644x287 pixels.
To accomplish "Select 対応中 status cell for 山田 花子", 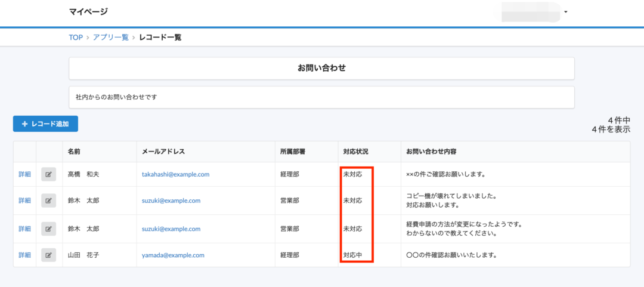I will point(352,255).
